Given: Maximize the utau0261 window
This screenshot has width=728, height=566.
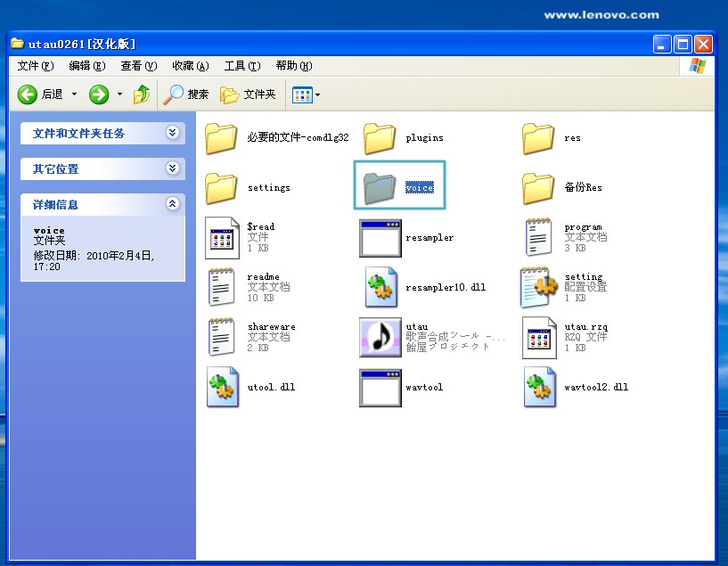Looking at the screenshot, I should click(x=683, y=45).
